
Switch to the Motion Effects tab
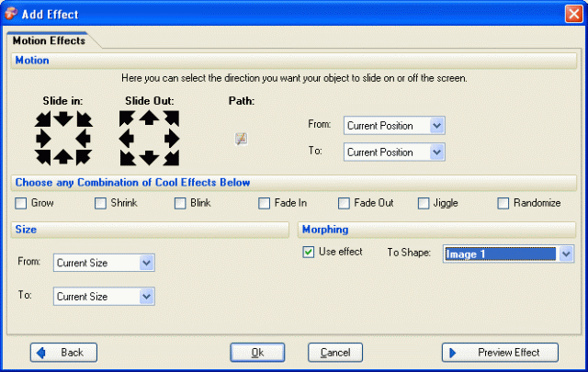click(x=49, y=40)
